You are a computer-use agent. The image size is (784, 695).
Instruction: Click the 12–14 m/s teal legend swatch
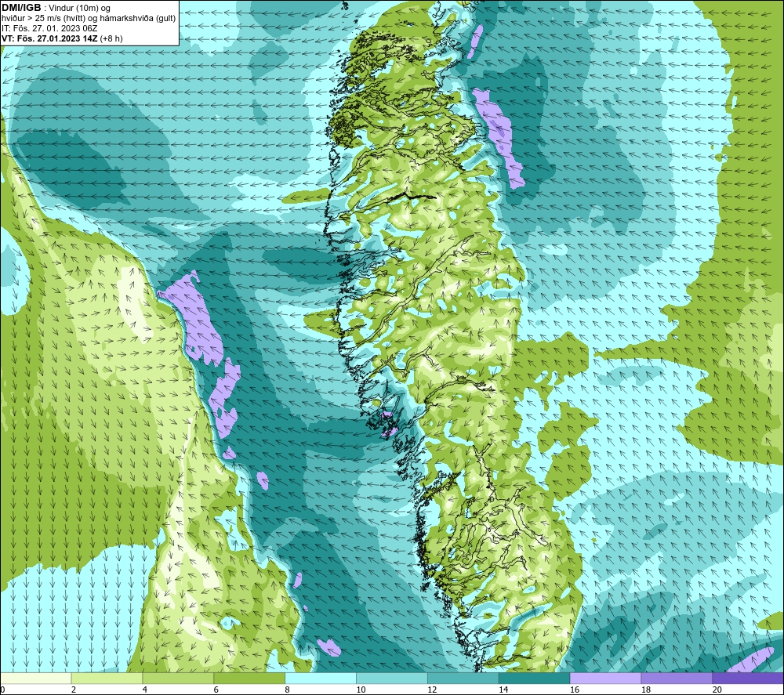coord(463,679)
